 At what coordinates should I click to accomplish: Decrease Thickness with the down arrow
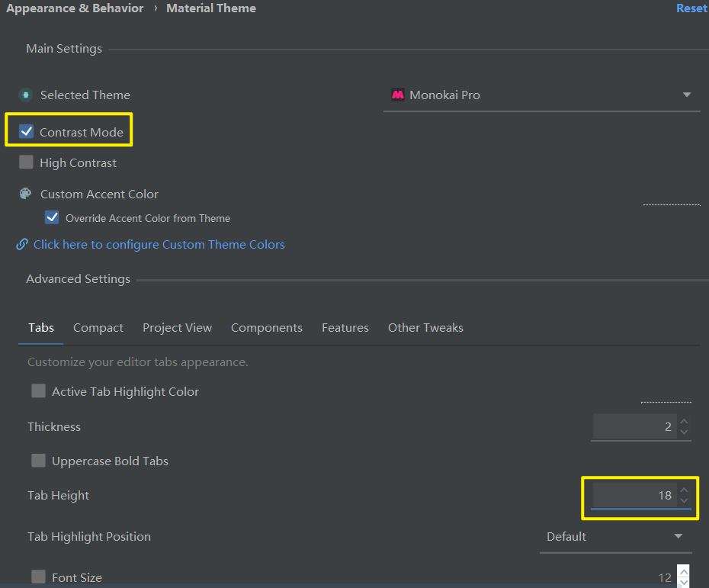(x=684, y=432)
